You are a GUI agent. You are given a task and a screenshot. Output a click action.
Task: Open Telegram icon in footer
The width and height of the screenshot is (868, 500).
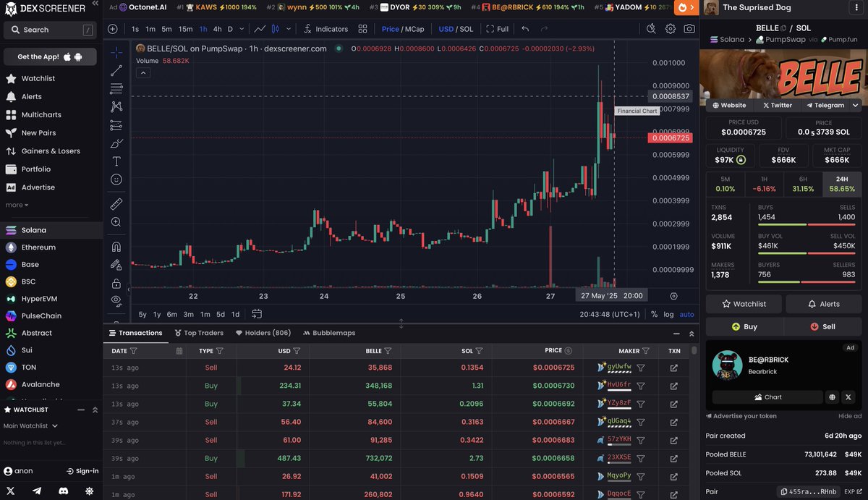click(x=37, y=491)
